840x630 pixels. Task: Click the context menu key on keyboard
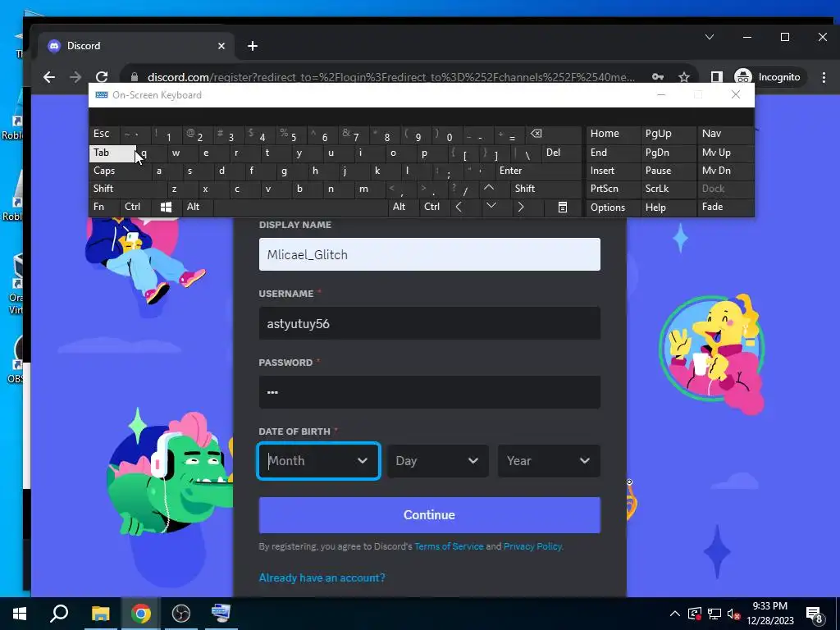point(563,208)
